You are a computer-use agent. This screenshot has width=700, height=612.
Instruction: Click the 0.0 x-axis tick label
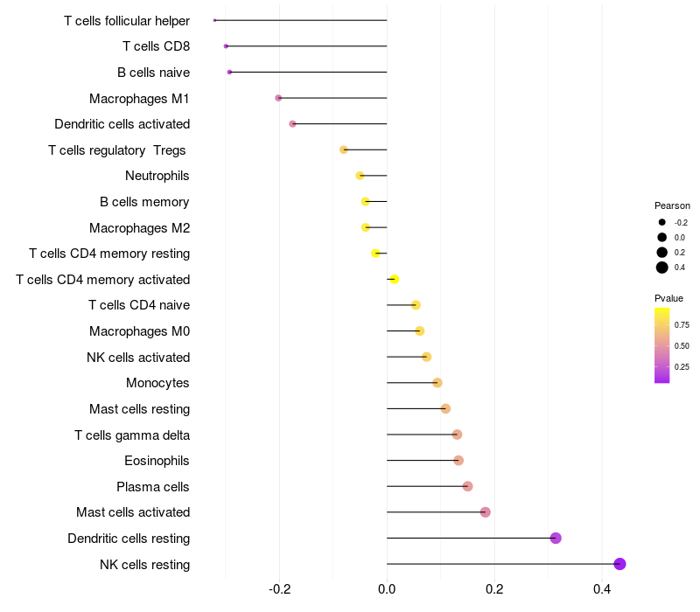(387, 589)
